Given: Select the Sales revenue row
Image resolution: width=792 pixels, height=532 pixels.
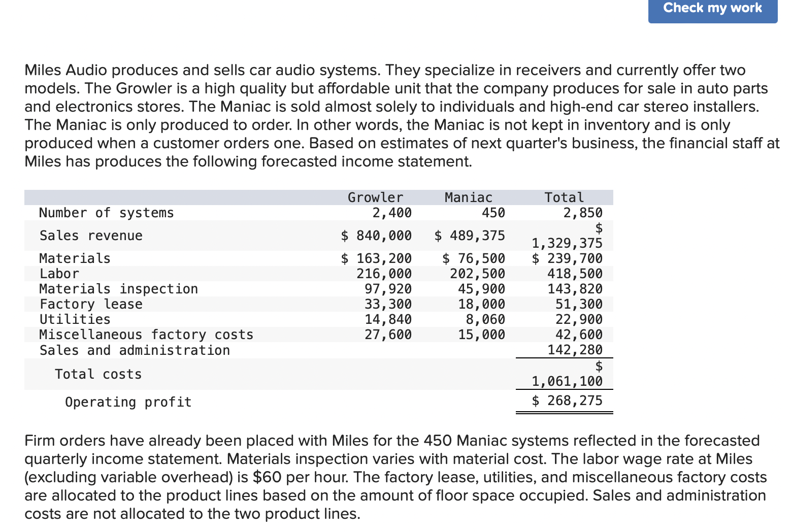Looking at the screenshot, I should point(91,235).
